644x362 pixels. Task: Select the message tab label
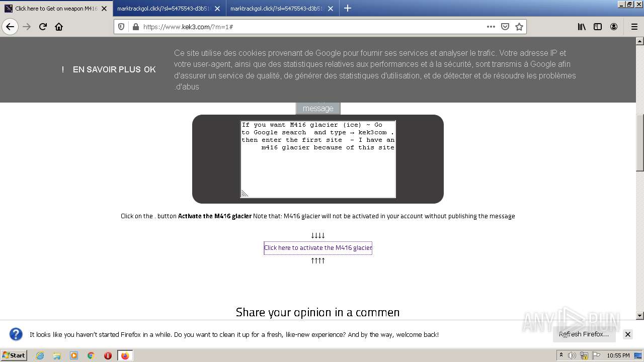(318, 108)
